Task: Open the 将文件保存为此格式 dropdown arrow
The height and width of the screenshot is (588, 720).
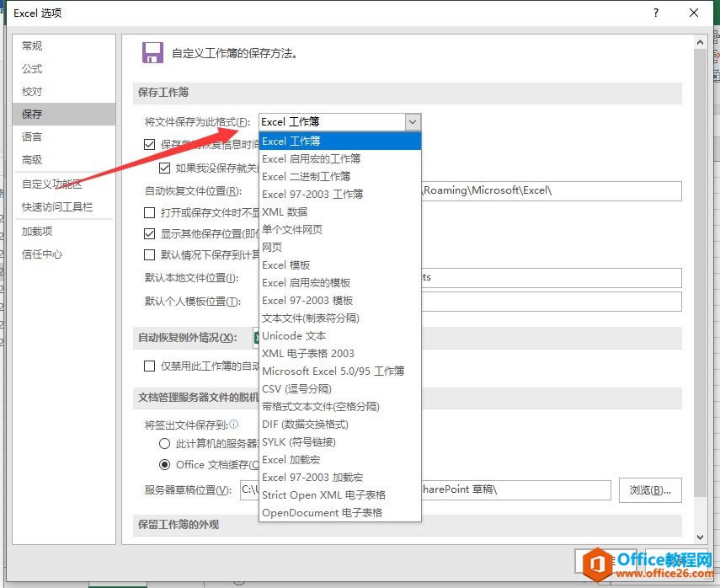Action: (x=412, y=121)
